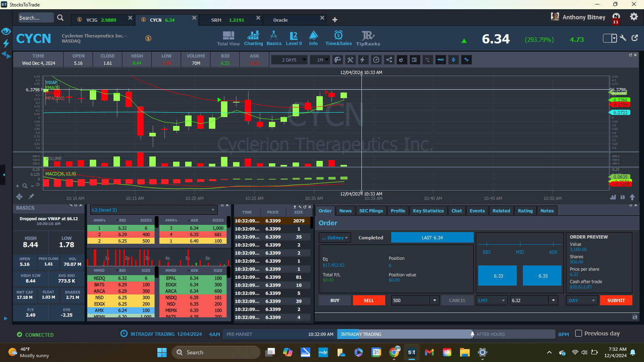Open the DAY time-in-force dropdown
The image size is (644, 362).
582,300
